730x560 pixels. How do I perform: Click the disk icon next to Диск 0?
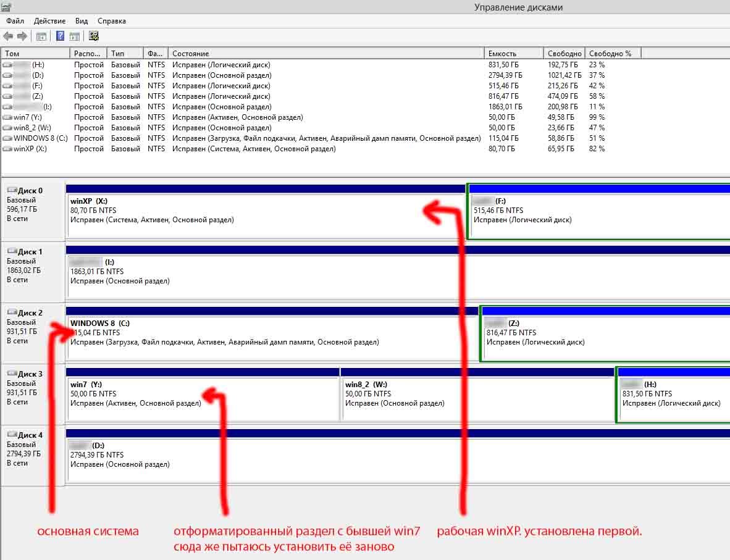pyautogui.click(x=12, y=190)
